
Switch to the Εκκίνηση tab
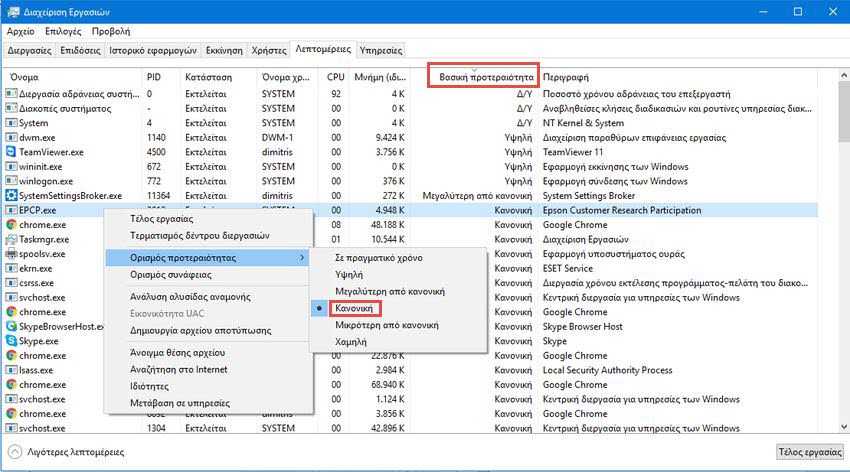coord(224,50)
